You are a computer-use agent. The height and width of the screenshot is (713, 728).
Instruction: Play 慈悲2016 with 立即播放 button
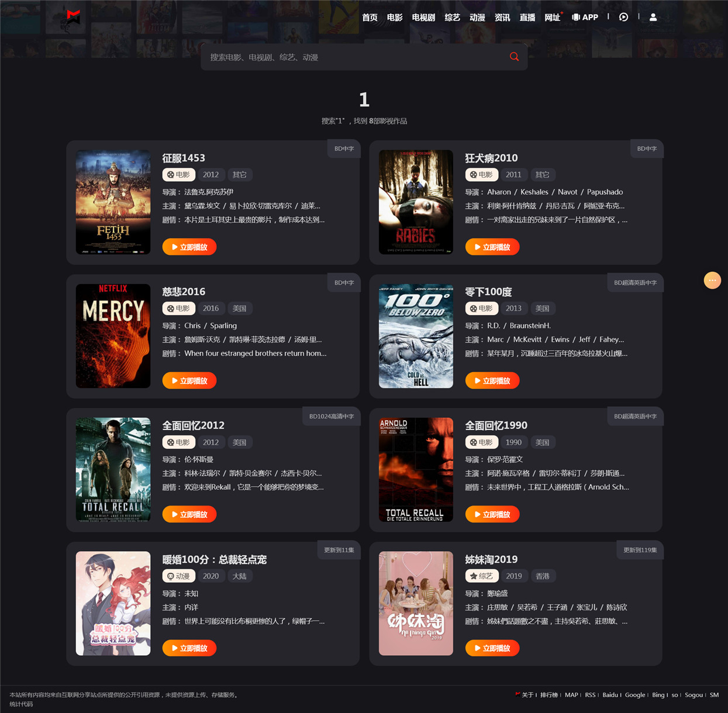[x=189, y=381]
